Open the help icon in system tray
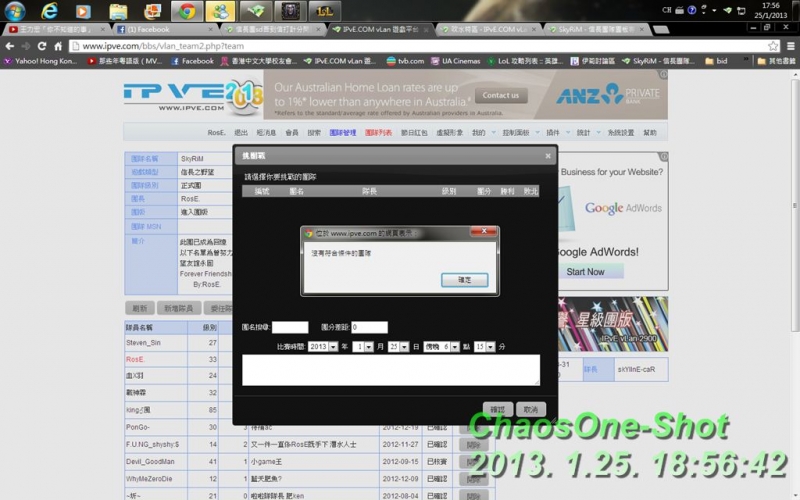The width and height of the screenshot is (800, 500). (x=692, y=10)
